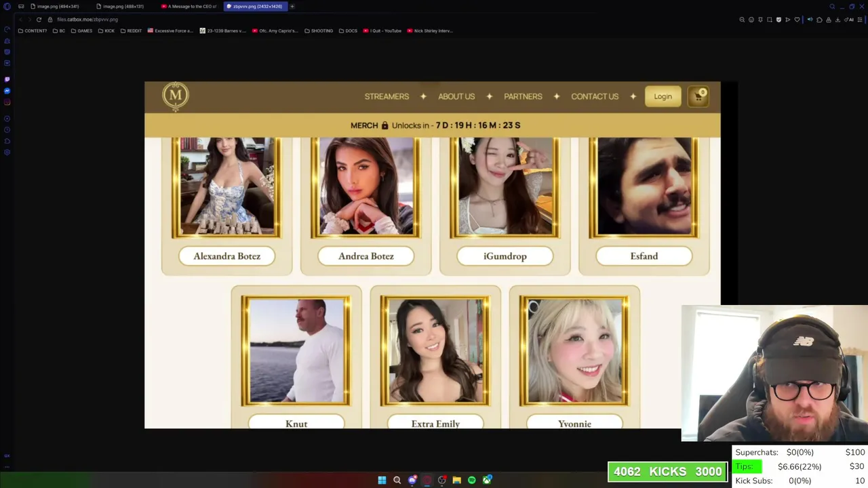Click iGumdrop portrait thumbnail
Viewport: 868px width, 488px height.
pyautogui.click(x=505, y=187)
